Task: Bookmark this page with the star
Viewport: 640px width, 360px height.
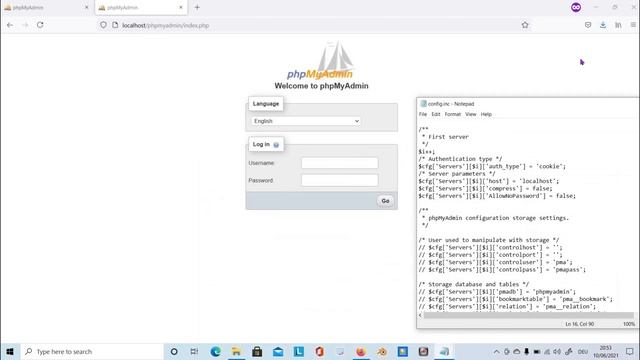Action: 525,25
